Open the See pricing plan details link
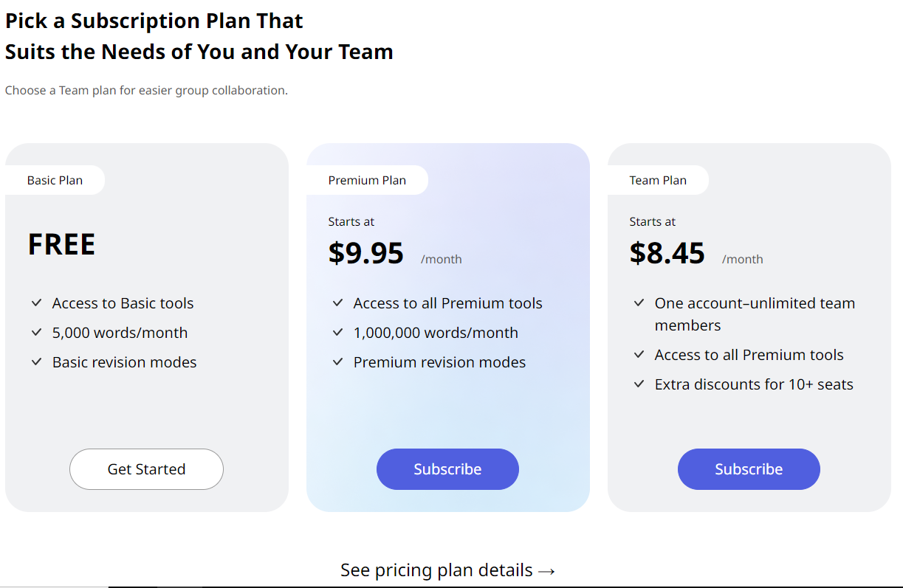Image resolution: width=903 pixels, height=588 pixels. (x=447, y=570)
